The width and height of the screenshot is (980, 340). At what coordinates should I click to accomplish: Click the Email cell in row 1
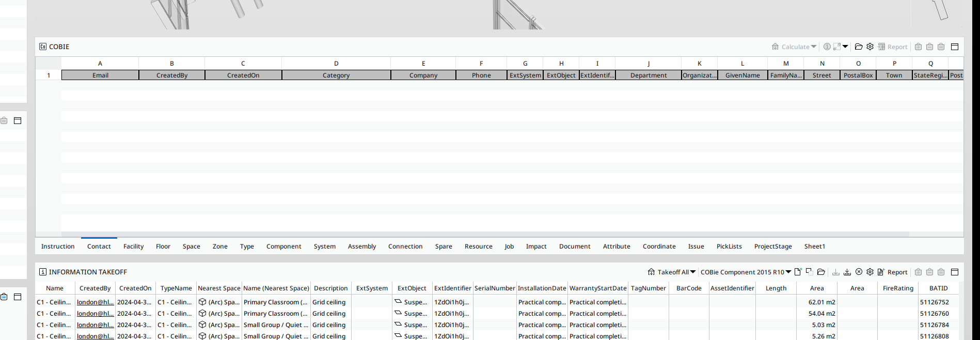click(x=100, y=75)
